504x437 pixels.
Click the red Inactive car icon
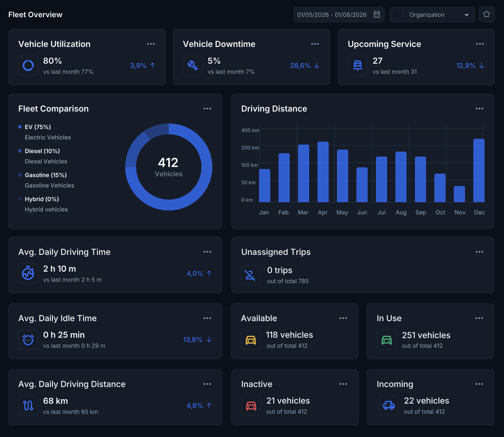(251, 406)
